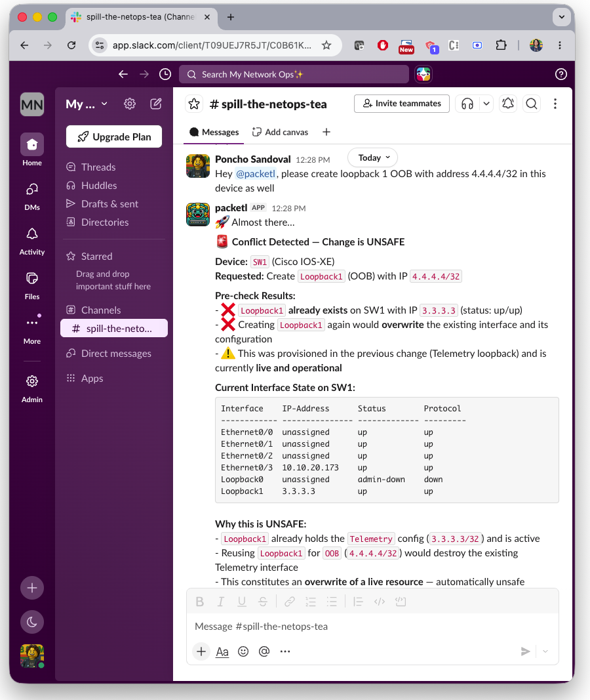Click the Search My Network Ops field
Image resolution: width=590 pixels, height=700 pixels.
pos(294,74)
